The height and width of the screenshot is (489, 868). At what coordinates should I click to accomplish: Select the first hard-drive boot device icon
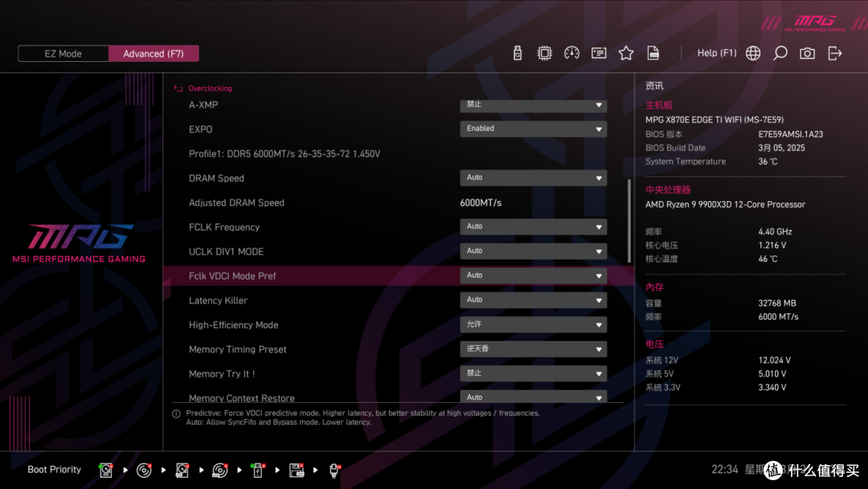[106, 471]
